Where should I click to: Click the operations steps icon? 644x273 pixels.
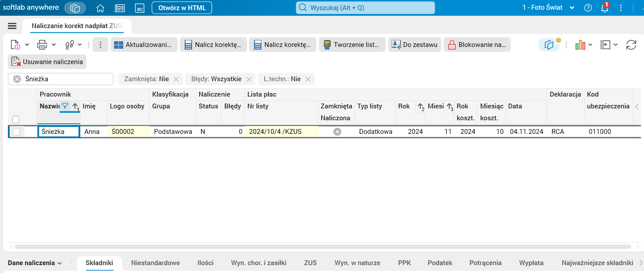click(69, 44)
